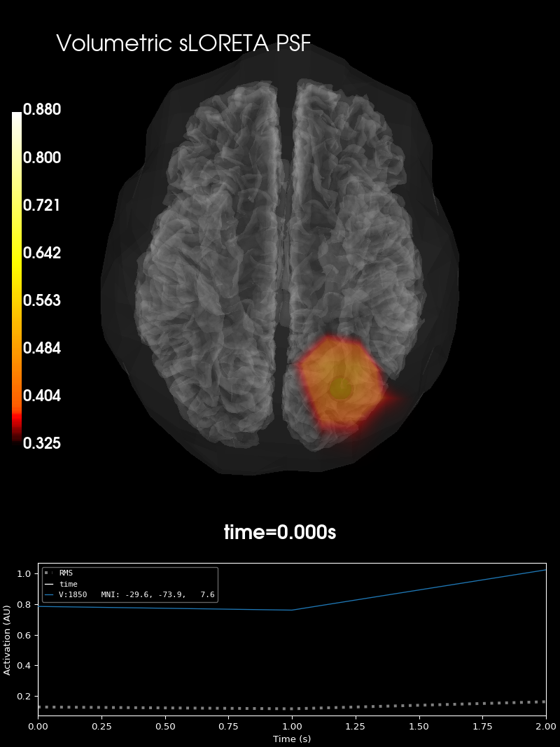
Task: Select the 0.484 orange colorbar label
Action: 42,348
